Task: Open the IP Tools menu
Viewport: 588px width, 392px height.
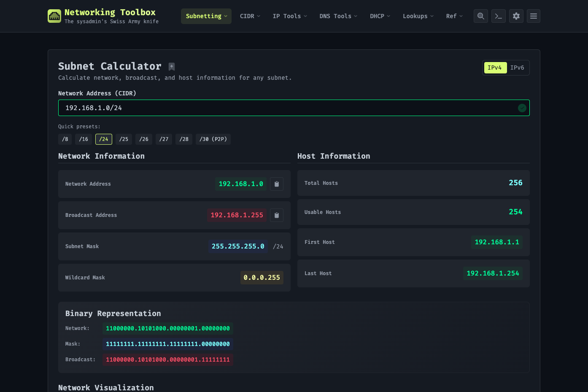Action: pyautogui.click(x=290, y=16)
